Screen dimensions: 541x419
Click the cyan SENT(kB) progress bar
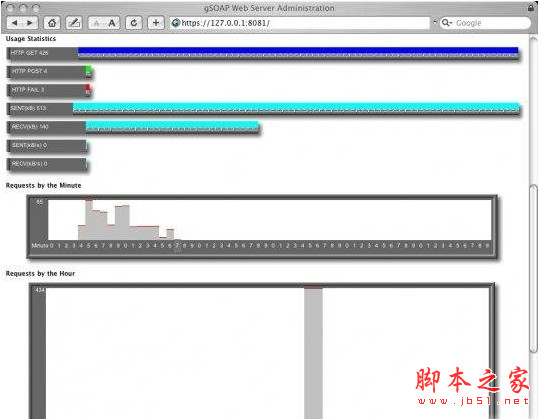[296, 107]
